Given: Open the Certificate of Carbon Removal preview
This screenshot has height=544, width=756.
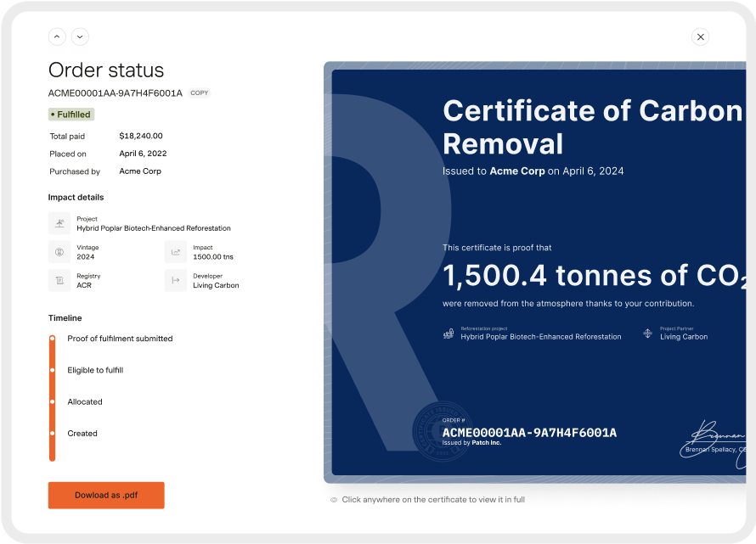Looking at the screenshot, I should [x=535, y=272].
